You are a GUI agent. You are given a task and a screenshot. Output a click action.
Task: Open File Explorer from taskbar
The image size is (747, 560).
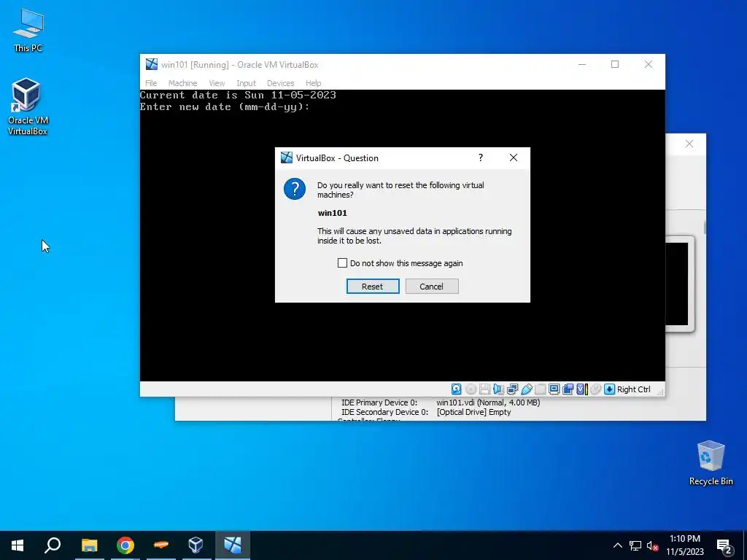click(x=89, y=545)
